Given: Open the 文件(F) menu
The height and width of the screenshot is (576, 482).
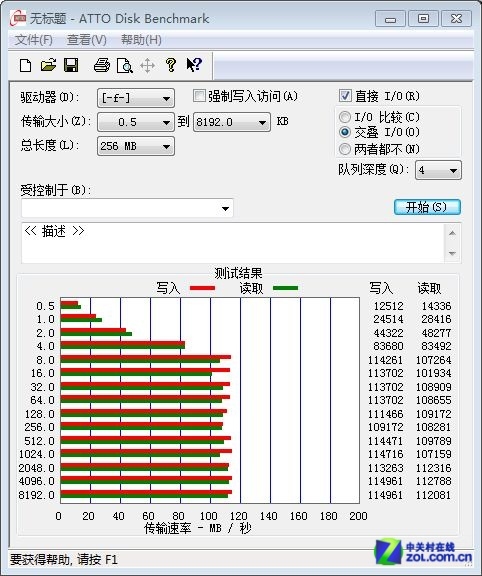Looking at the screenshot, I should point(33,40).
